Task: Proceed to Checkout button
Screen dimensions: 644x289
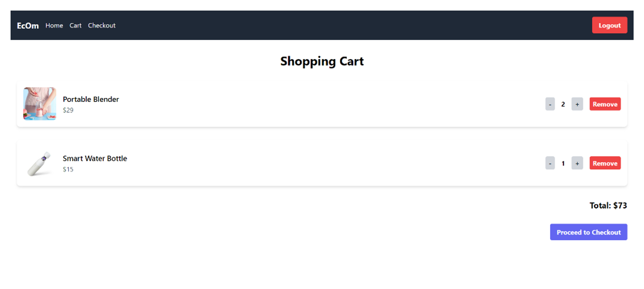Action: click(588, 232)
